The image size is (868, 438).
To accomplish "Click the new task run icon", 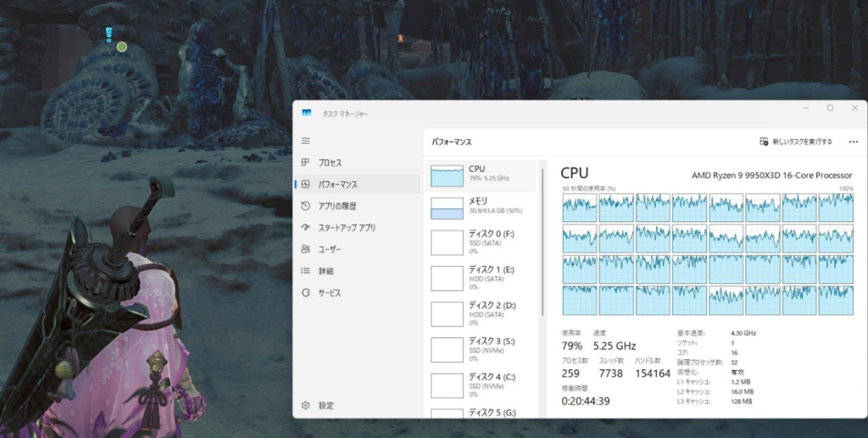I will [764, 141].
